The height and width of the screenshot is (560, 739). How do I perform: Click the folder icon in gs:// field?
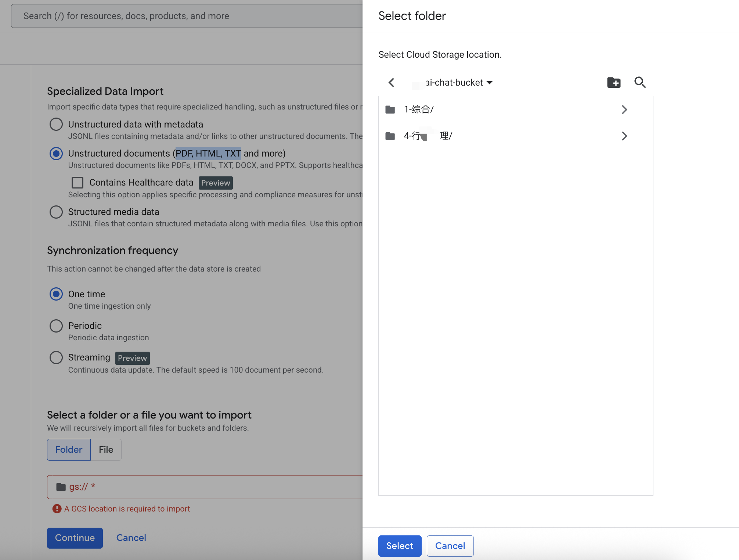61,487
